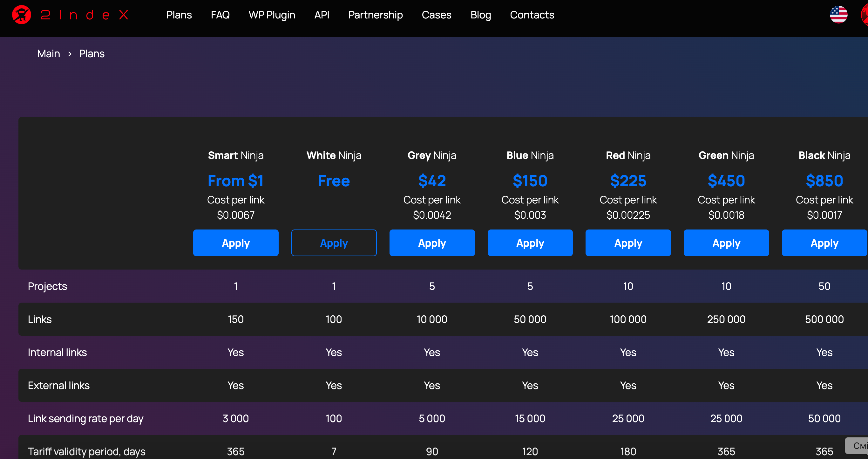Viewport: 868px width, 459px height.
Task: Apply for the $42 Grey Ninja plan
Action: click(432, 243)
